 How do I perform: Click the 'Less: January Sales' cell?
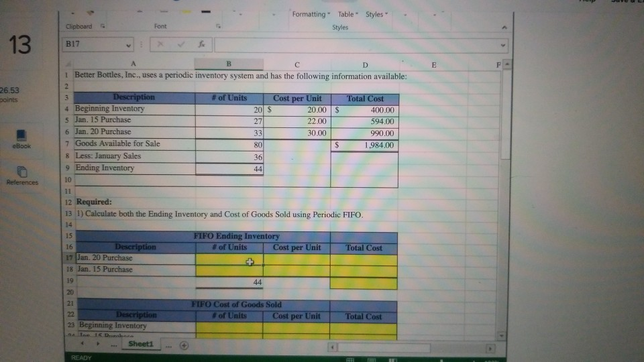(134, 156)
